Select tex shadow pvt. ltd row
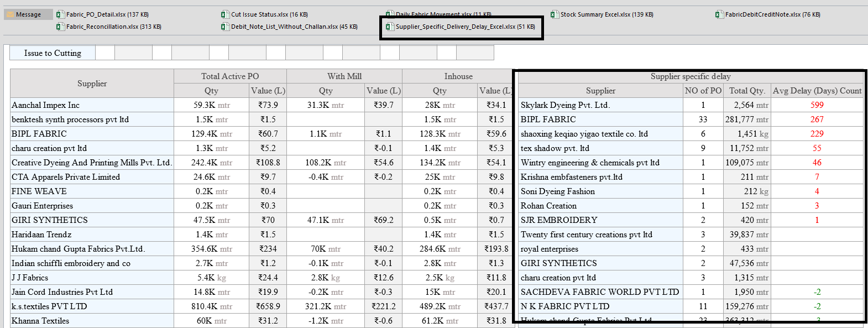The height and width of the screenshot is (328, 868). (x=600, y=148)
